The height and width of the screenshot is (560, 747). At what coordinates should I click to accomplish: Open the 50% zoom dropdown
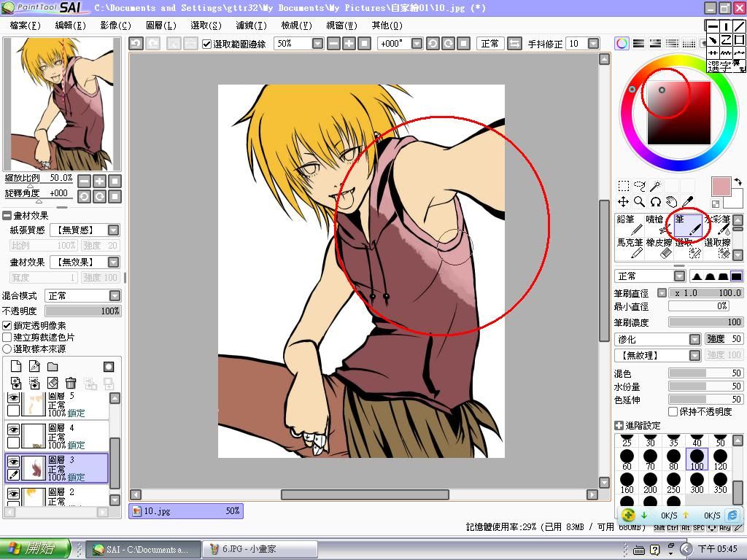tap(317, 44)
